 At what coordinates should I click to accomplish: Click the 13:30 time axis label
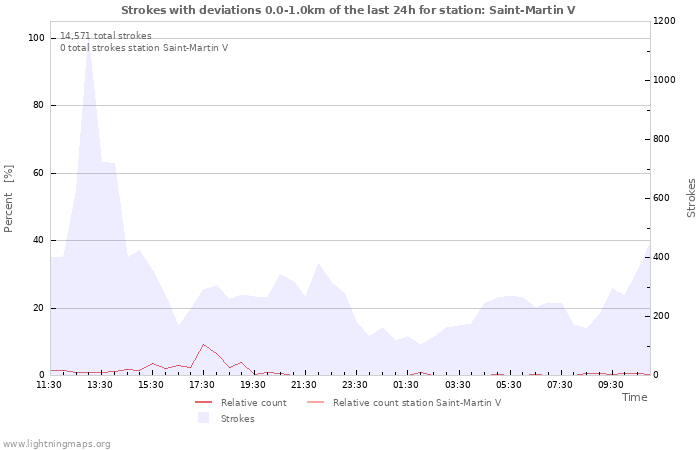point(100,385)
